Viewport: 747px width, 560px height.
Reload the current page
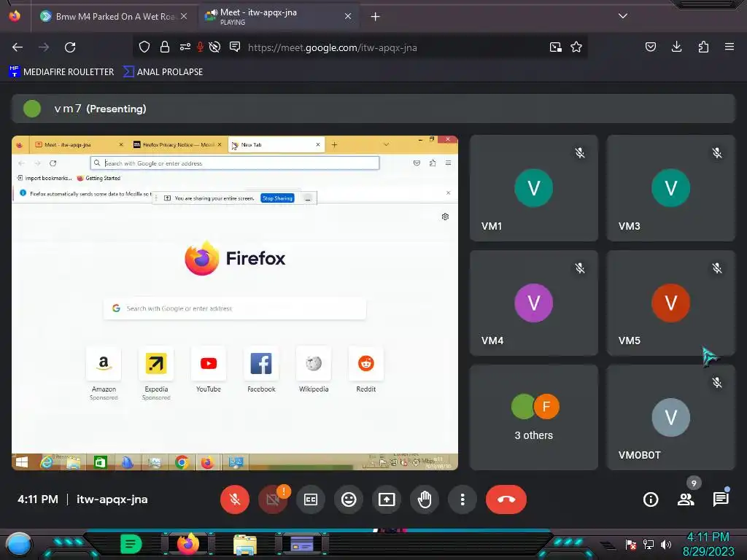coord(70,47)
